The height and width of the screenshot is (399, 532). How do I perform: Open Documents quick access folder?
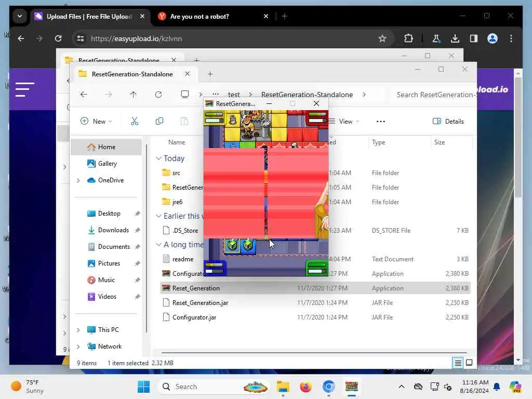[x=106, y=247]
